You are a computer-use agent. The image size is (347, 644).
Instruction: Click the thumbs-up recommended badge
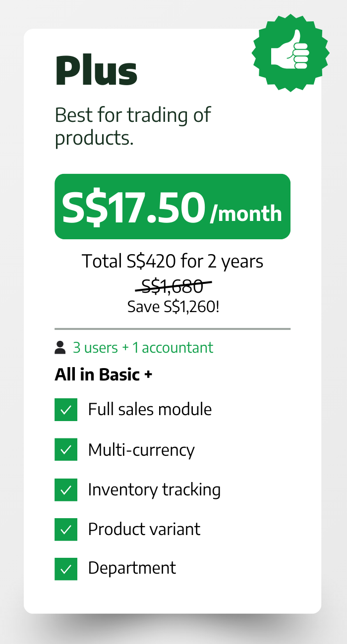(290, 52)
